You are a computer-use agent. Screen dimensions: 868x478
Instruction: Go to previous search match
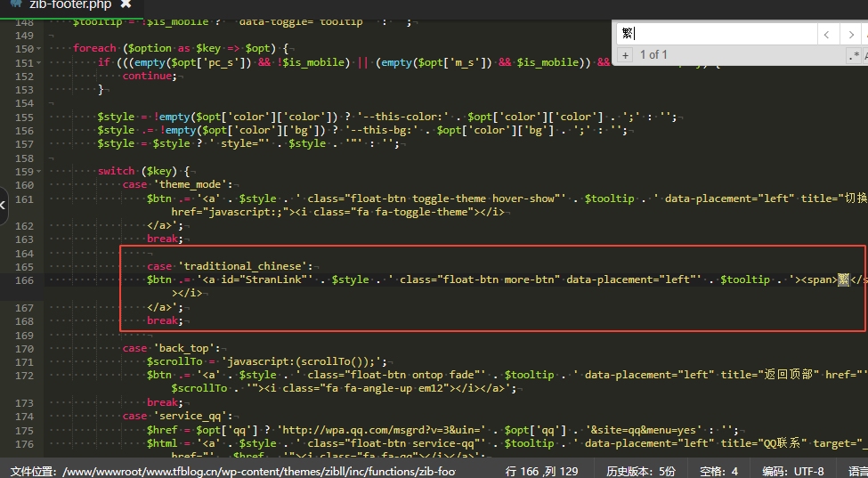point(828,35)
